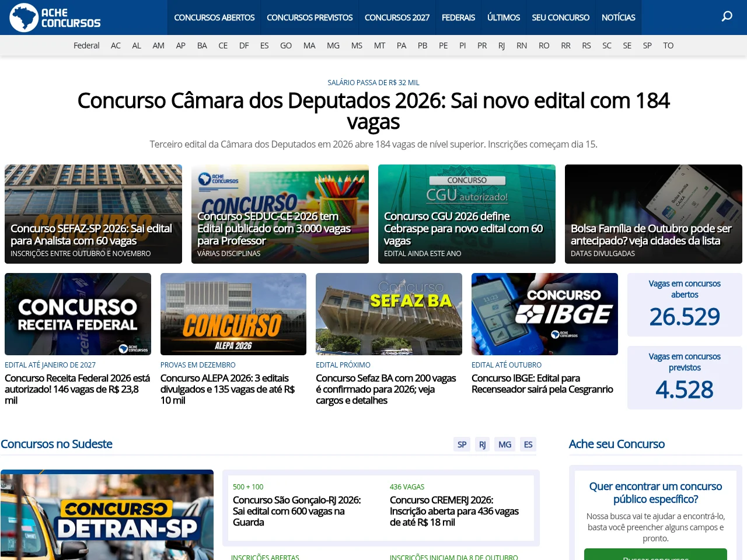Choose SC state link
This screenshot has width=747, height=560.
(x=607, y=45)
